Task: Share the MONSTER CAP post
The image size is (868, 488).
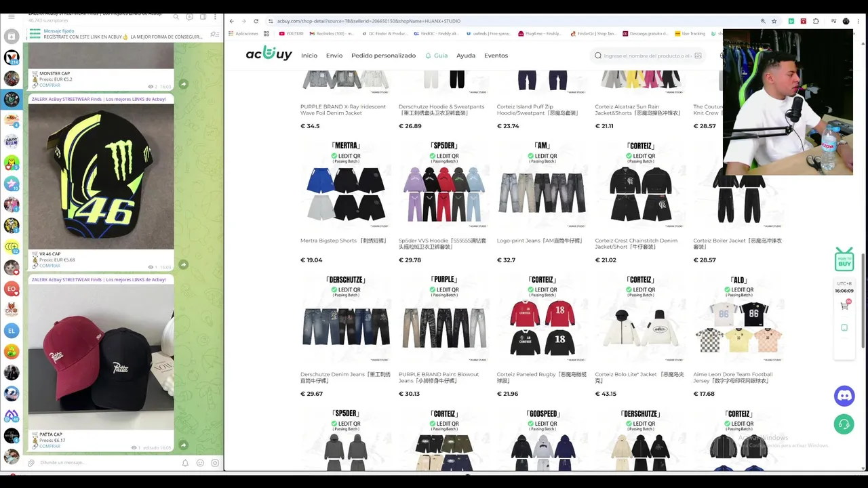Action: point(183,84)
